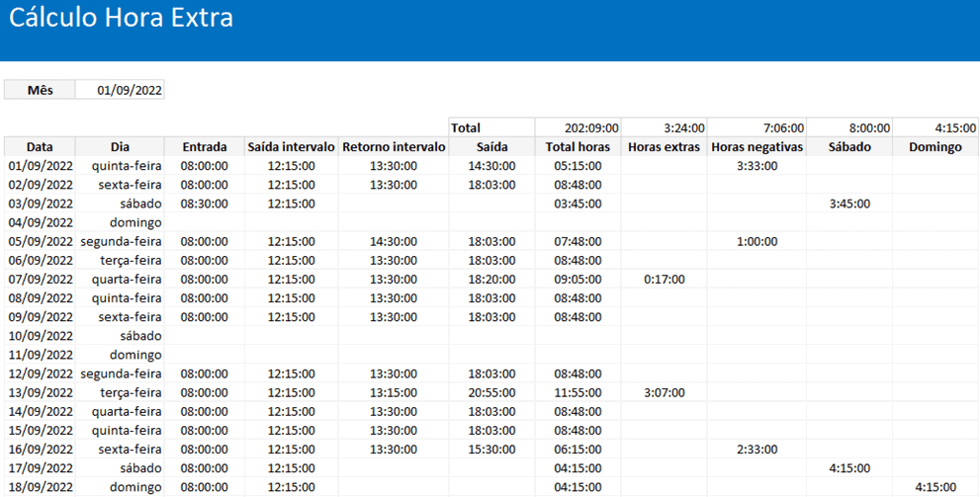This screenshot has width=980, height=497.
Task: Select the 0:17:00 overtime cell
Action: (x=665, y=280)
